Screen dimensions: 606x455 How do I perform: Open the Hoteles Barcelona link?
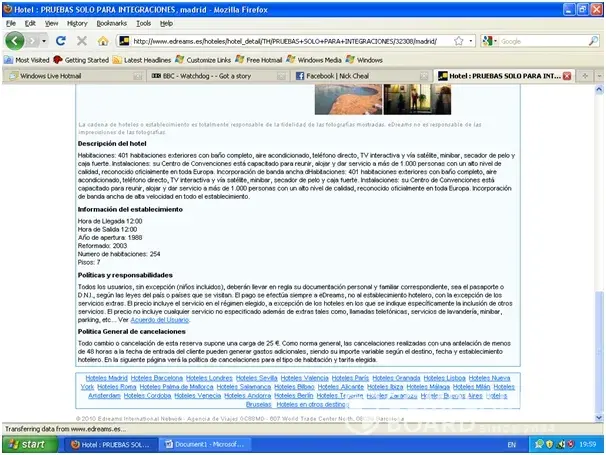tap(157, 378)
